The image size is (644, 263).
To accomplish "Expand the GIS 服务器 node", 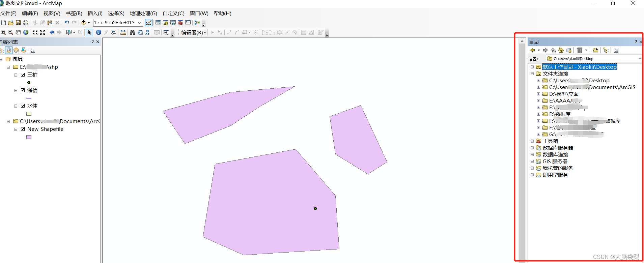I will pyautogui.click(x=532, y=162).
